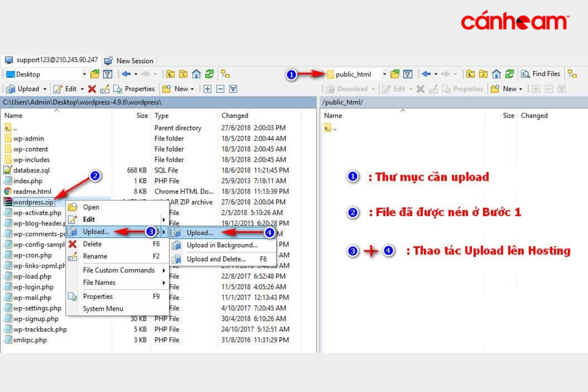The width and height of the screenshot is (588, 392).
Task: Expand the local Upload button dropdown arrow
Action: (45, 89)
